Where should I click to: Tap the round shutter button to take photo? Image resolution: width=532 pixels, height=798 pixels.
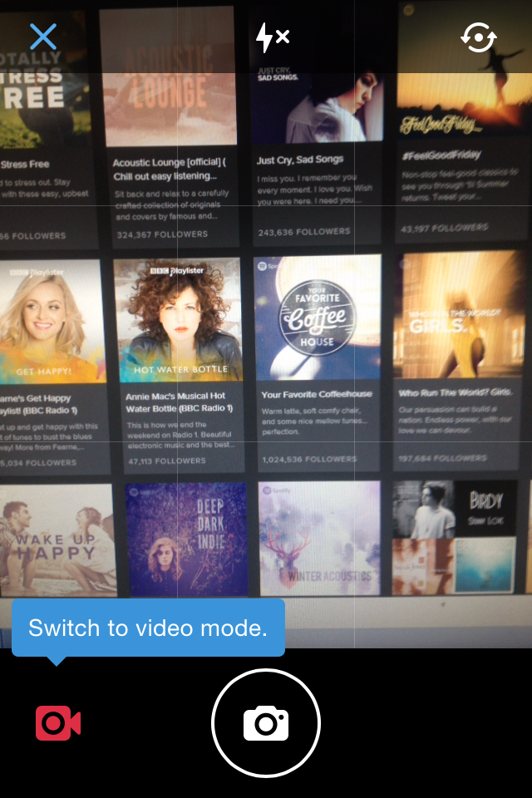[266, 722]
